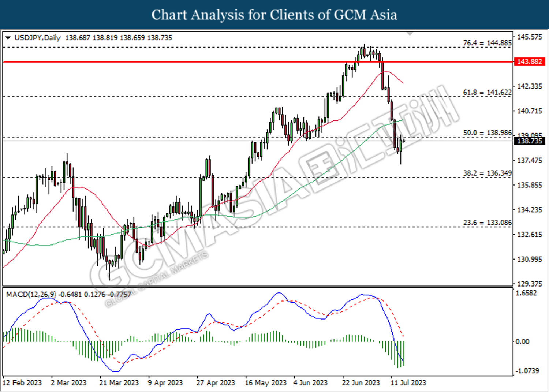Select the 0.00 MACD scale value
The height and width of the screenshot is (392, 549).
(522, 341)
